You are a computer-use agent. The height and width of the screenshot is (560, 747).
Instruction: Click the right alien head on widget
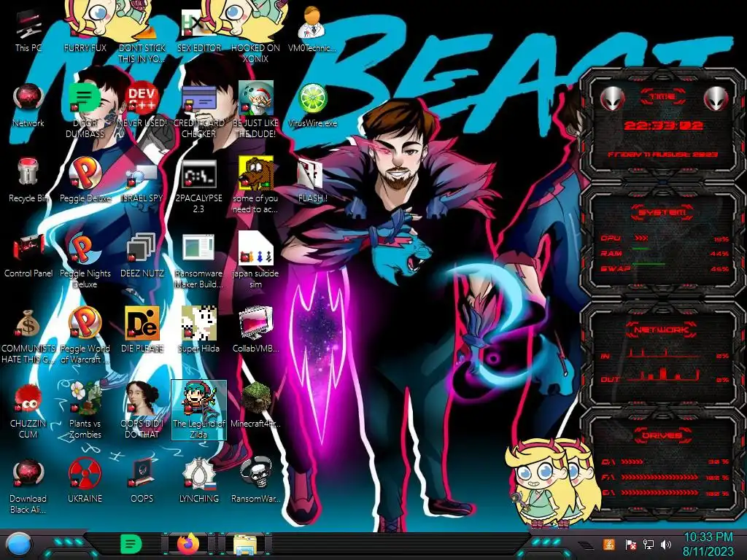click(x=716, y=98)
